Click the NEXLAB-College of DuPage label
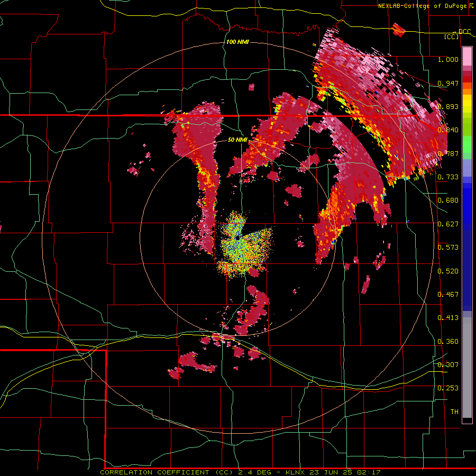 click(x=422, y=6)
